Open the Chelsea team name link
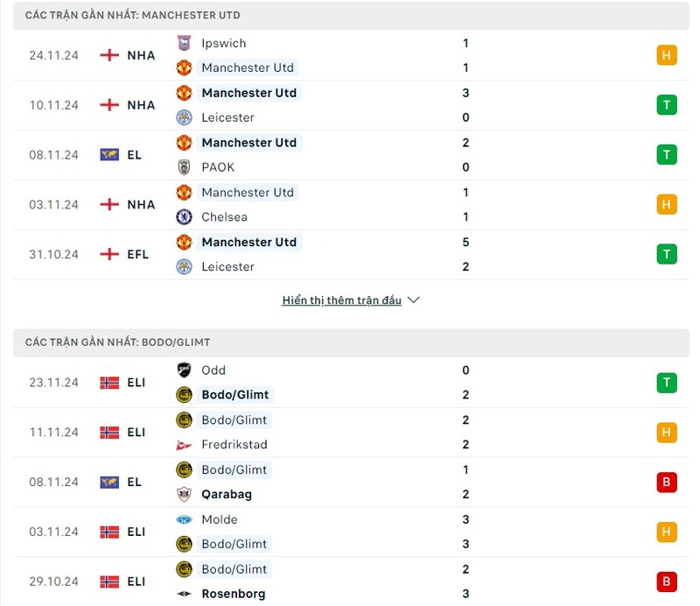 click(x=225, y=217)
